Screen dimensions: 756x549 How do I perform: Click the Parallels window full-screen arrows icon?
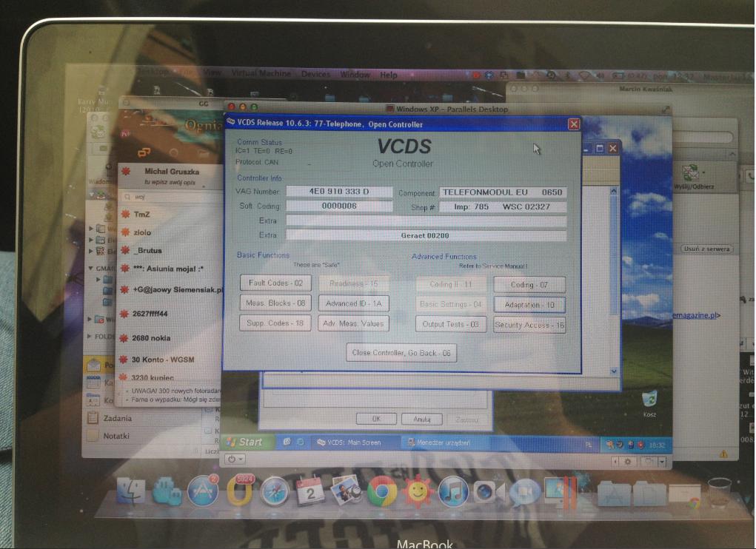pyautogui.click(x=666, y=110)
